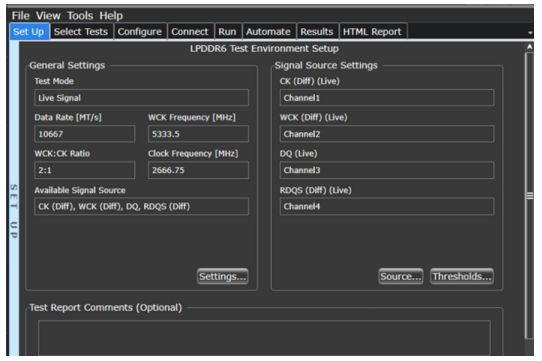Click the Clock Frequency field 2666.75

pos(198,170)
